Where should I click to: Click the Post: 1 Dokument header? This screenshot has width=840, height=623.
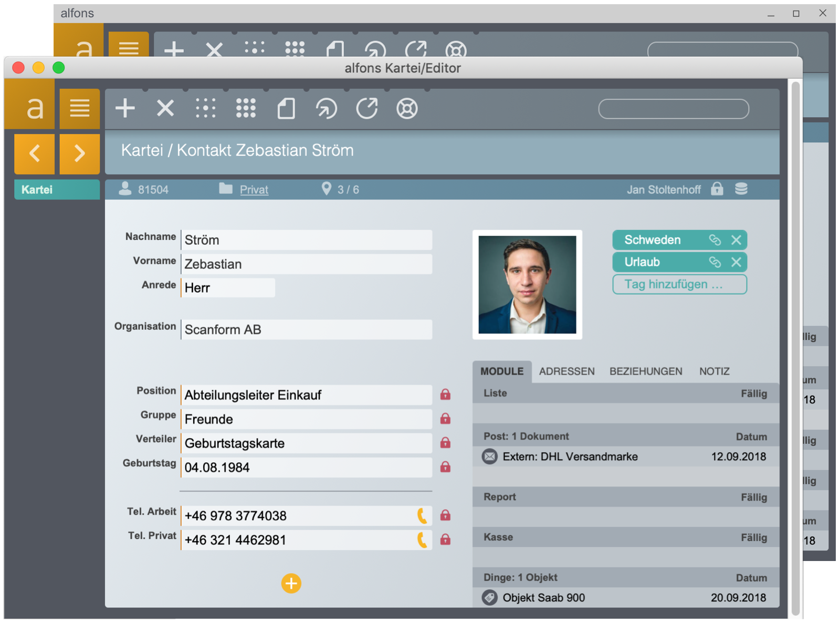click(x=626, y=437)
